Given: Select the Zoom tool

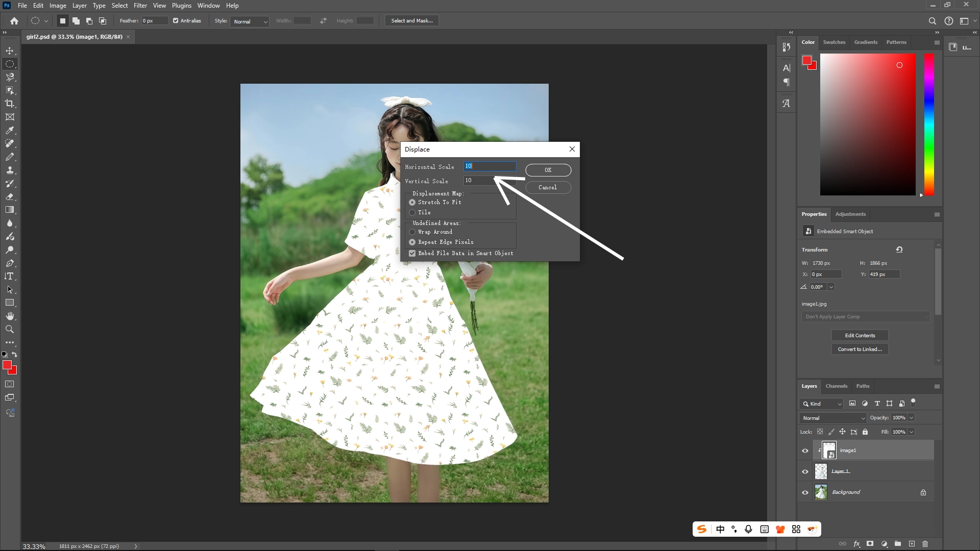Looking at the screenshot, I should click(10, 329).
